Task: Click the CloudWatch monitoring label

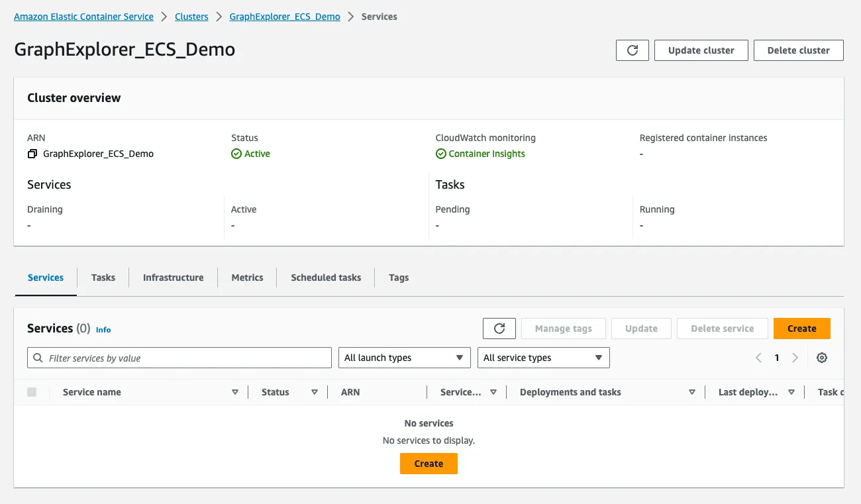Action: [485, 138]
